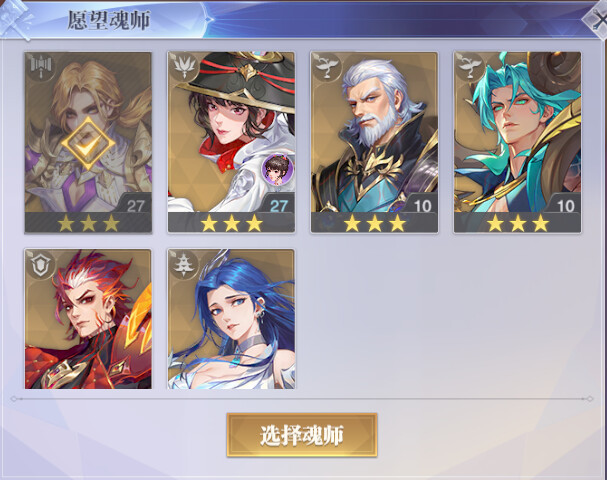Click the tree class icon on blue-haired card
Screen dimensions: 607x480
click(x=184, y=265)
